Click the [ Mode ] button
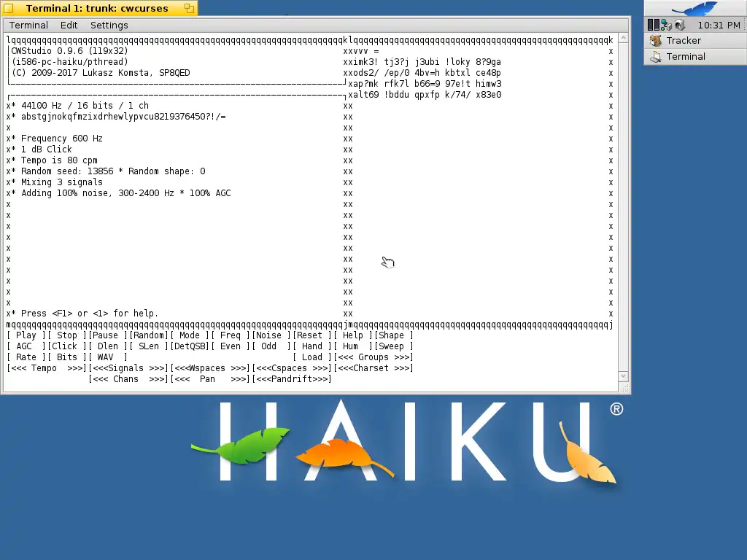This screenshot has width=747, height=560. 190,335
